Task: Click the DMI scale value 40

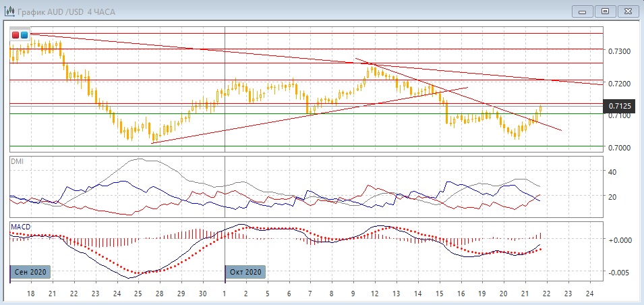Action: point(614,172)
